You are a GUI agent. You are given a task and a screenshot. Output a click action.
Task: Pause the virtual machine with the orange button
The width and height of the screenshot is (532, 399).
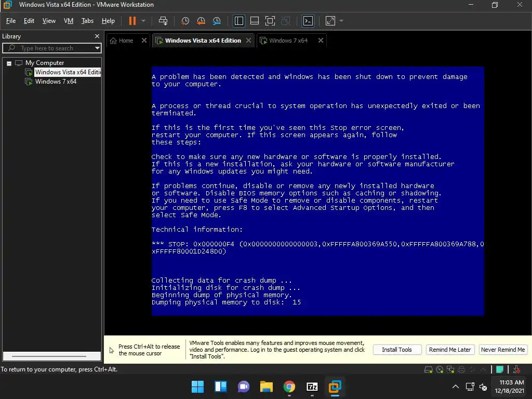132,21
